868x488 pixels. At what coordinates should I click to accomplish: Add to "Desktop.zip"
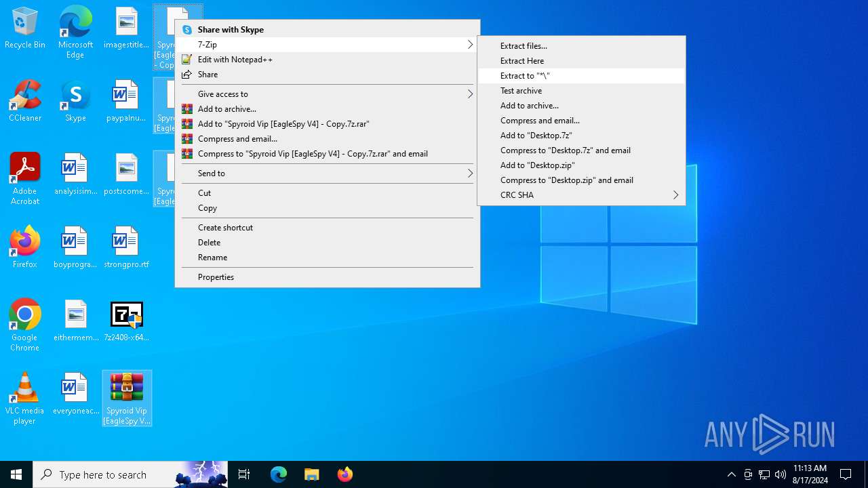pos(581,165)
